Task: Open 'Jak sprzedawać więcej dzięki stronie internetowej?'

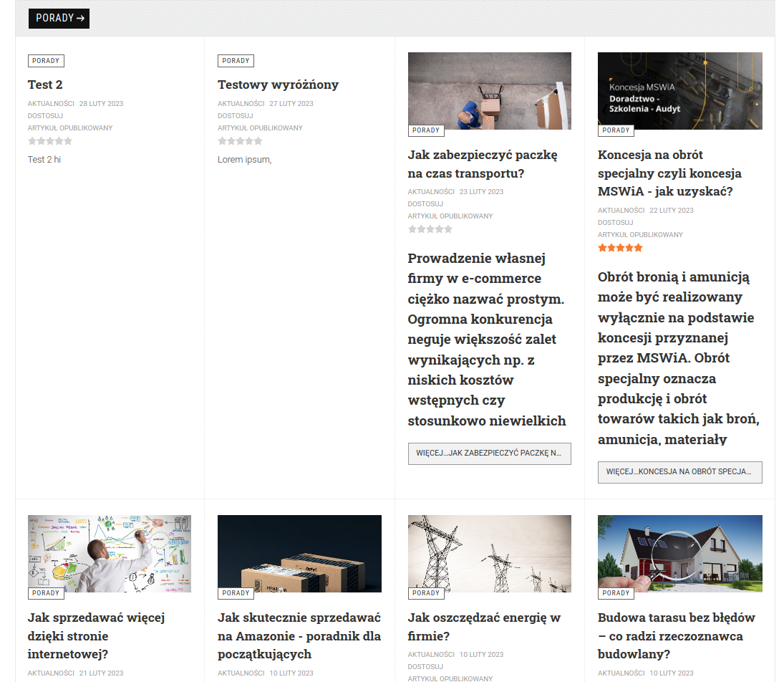Action: (96, 636)
